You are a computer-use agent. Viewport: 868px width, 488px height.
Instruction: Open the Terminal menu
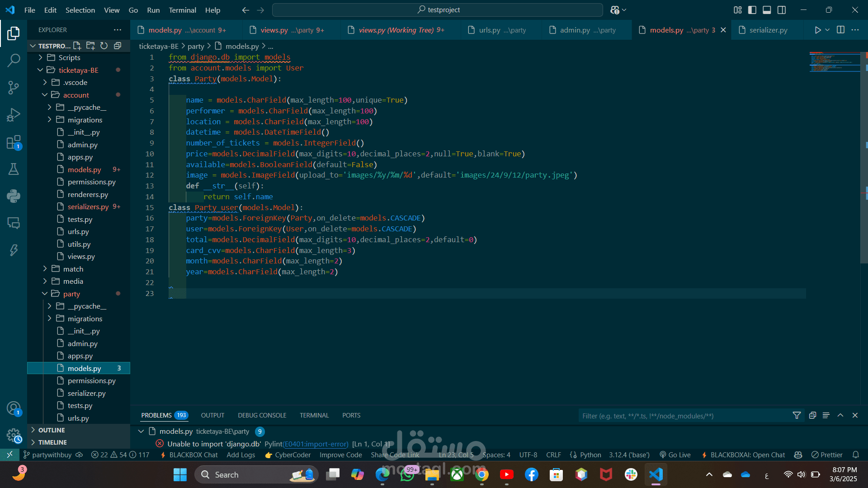(182, 10)
